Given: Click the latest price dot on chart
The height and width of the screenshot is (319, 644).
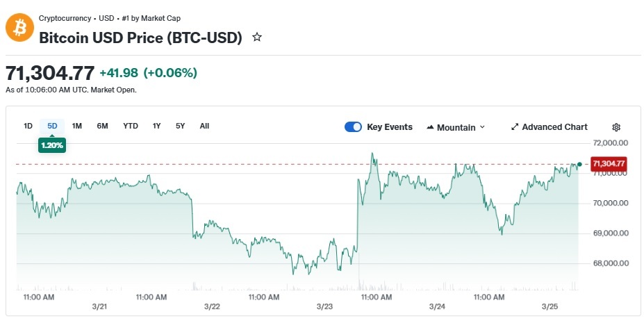Looking at the screenshot, I should coord(579,164).
